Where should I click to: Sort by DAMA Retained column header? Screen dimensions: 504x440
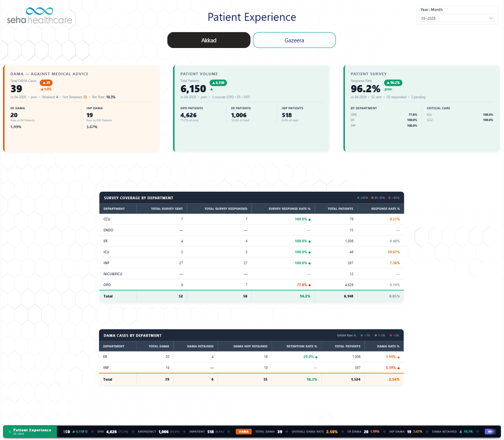click(x=195, y=346)
